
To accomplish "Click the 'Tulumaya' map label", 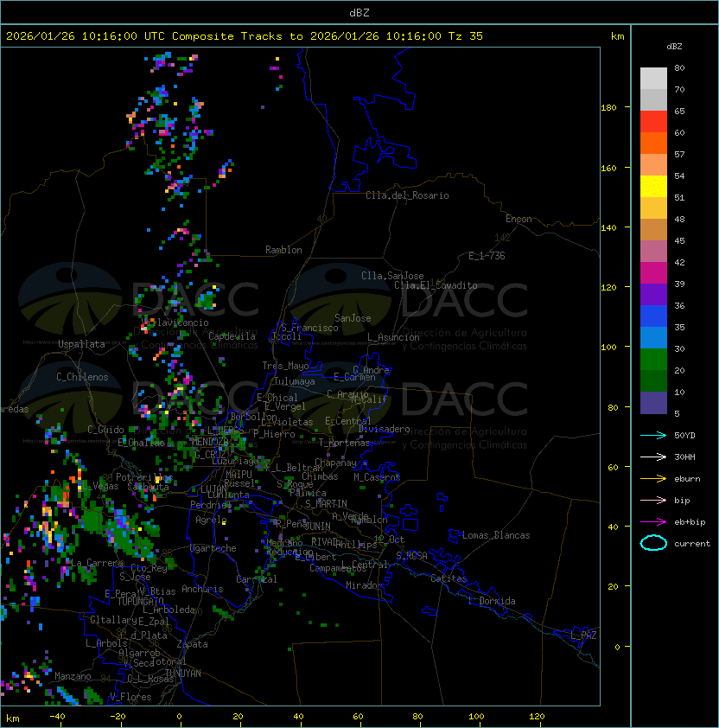I will [x=295, y=381].
